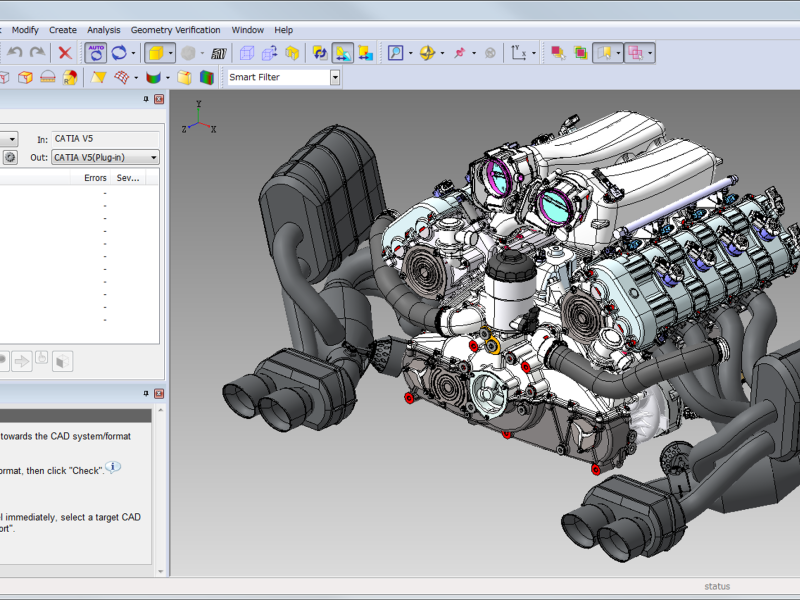The image size is (800, 600).
Task: Click the gear settings icon beside Out
Action: click(x=10, y=157)
